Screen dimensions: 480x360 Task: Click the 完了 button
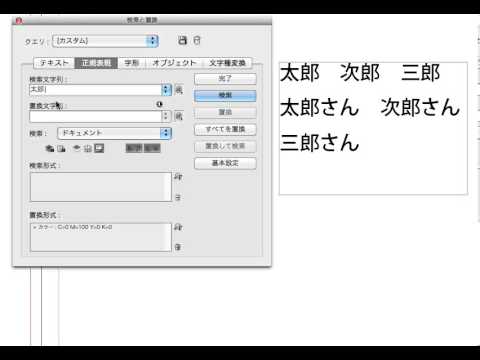pos(225,79)
